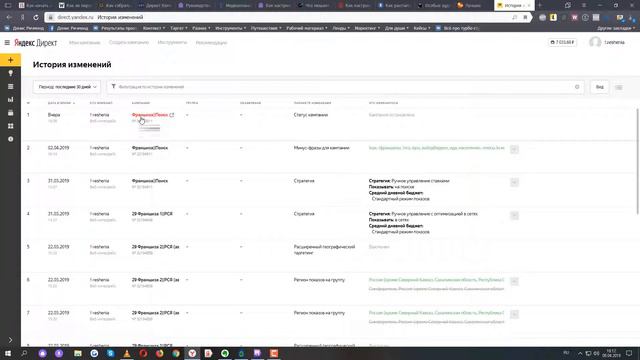Viewport: 640px width, 360px height.
Task: Expand details of row 3 strategy change
Action: coord(514,182)
